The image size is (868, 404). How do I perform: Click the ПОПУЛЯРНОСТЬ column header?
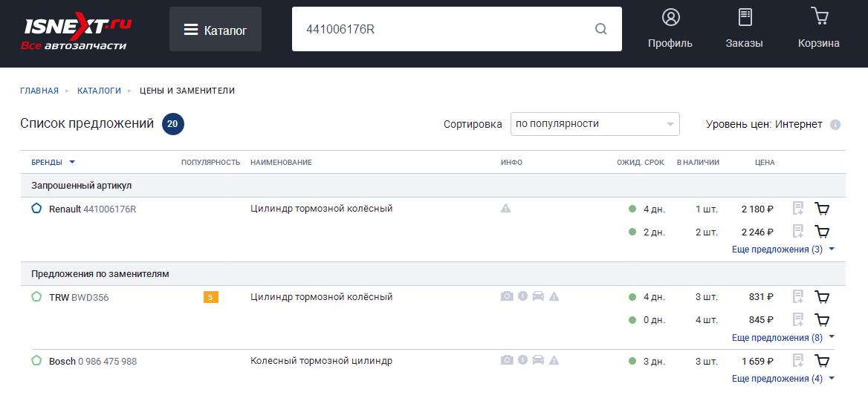[211, 162]
